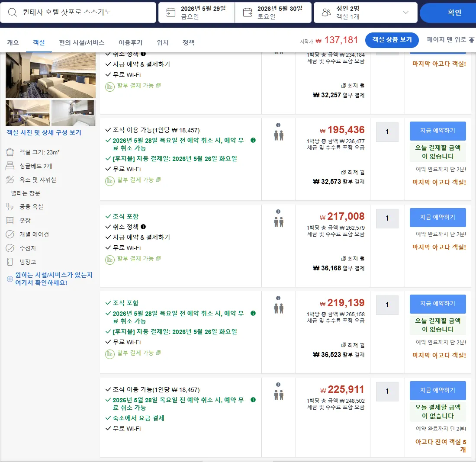Click occupancy info icon in ₩225,911 row

click(x=278, y=385)
